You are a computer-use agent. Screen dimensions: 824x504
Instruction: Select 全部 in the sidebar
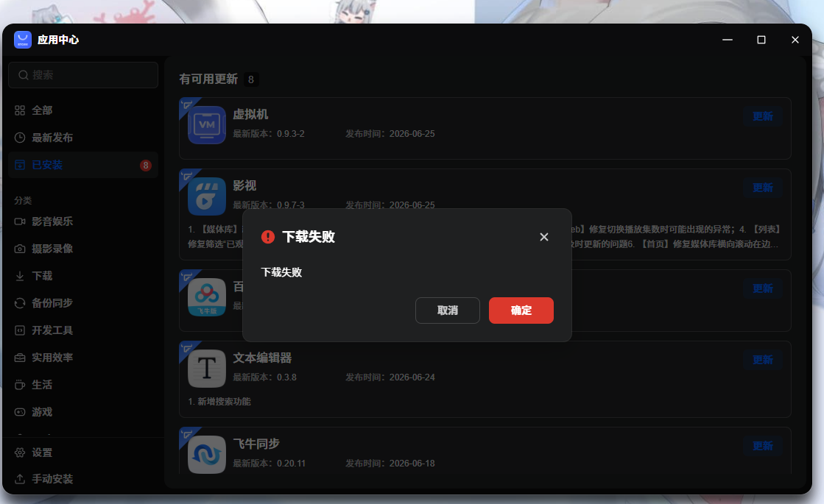pos(83,110)
